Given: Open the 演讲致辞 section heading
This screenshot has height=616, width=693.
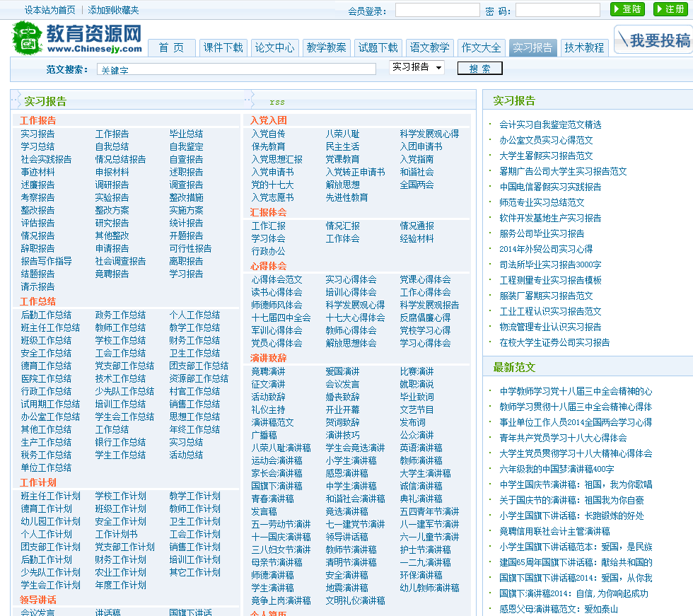Looking at the screenshot, I should (x=268, y=358).
